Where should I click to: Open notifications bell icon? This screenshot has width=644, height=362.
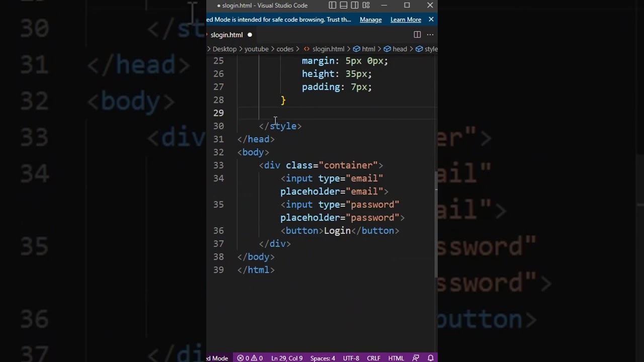[x=431, y=358]
